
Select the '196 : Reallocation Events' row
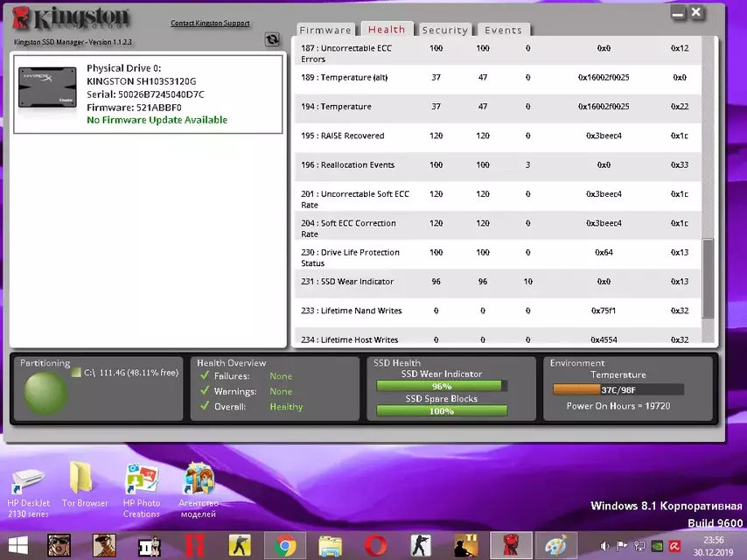click(498, 167)
